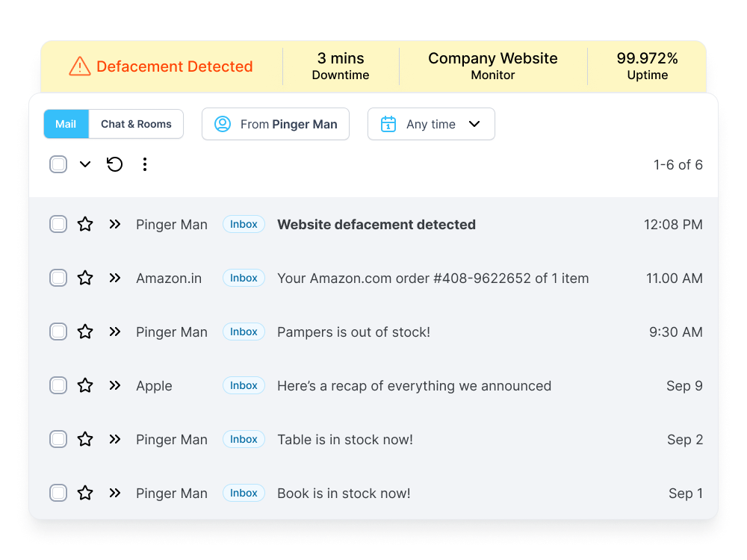Select the checkbox for 'Book is in stock now!'
Screen dimensions: 747x560
click(58, 493)
